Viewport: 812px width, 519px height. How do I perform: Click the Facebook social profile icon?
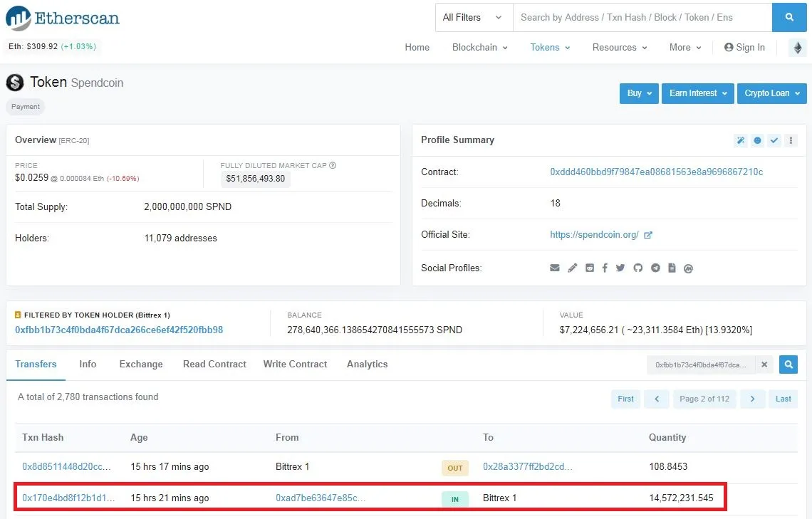605,268
